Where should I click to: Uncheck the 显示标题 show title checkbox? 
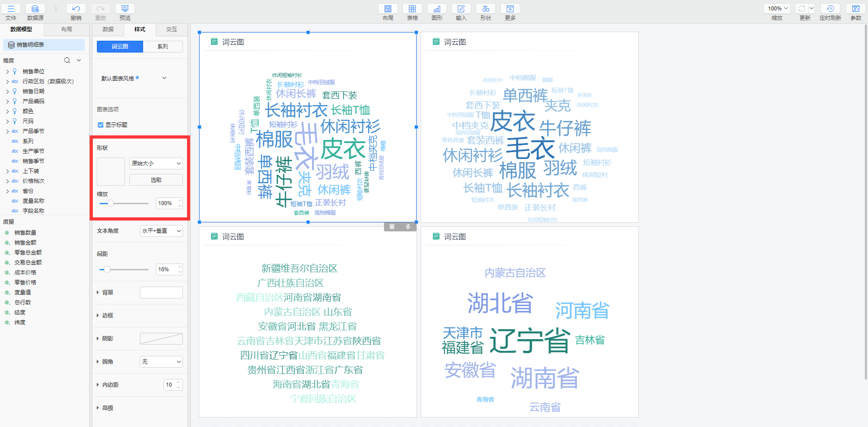(101, 125)
